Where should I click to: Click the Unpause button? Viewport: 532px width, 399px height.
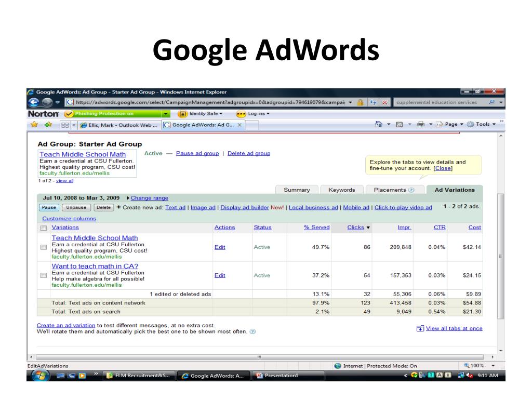tap(76, 207)
